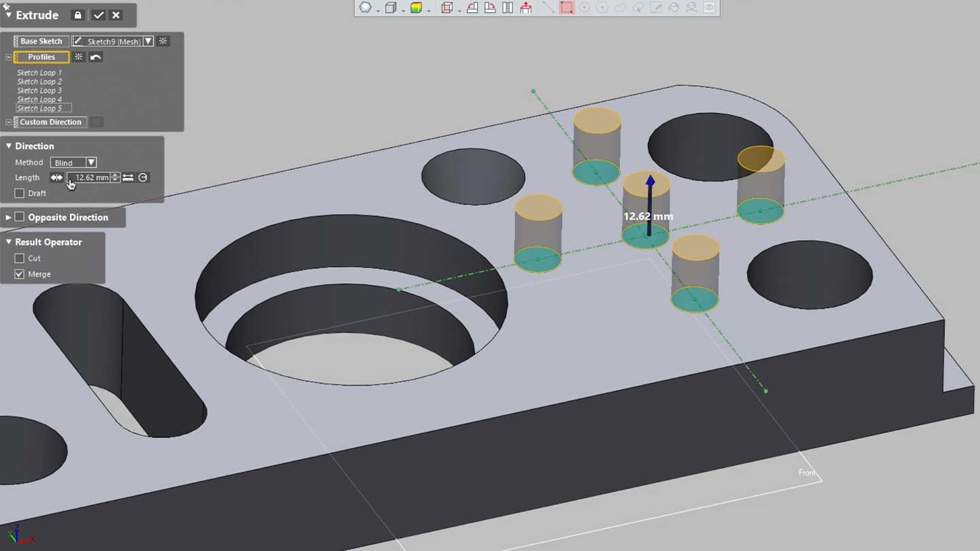
Task: Increase Length using the spinner up arrow
Action: coord(114,175)
